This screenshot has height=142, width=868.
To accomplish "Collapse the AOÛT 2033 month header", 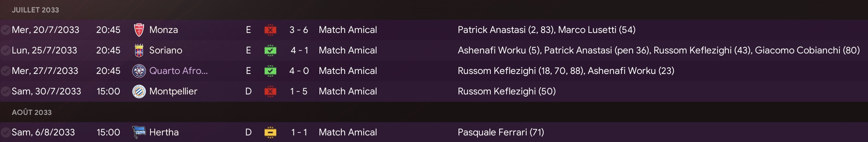I will click(31, 112).
